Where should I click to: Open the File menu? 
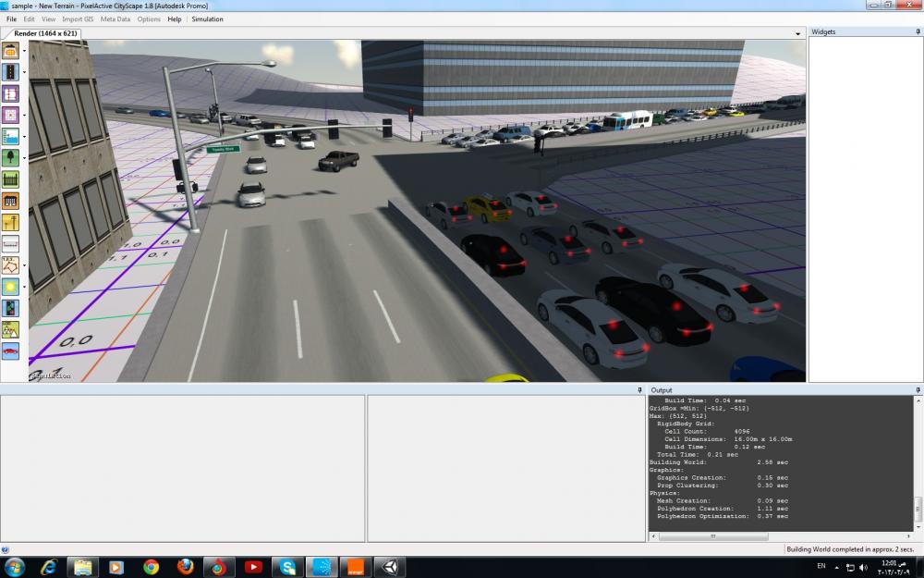pyautogui.click(x=11, y=18)
